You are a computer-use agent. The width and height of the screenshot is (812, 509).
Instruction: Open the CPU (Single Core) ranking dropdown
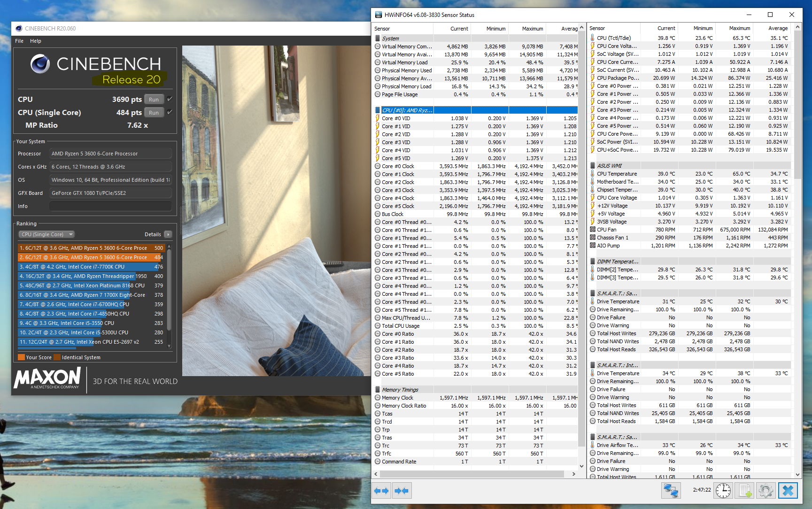(x=46, y=234)
